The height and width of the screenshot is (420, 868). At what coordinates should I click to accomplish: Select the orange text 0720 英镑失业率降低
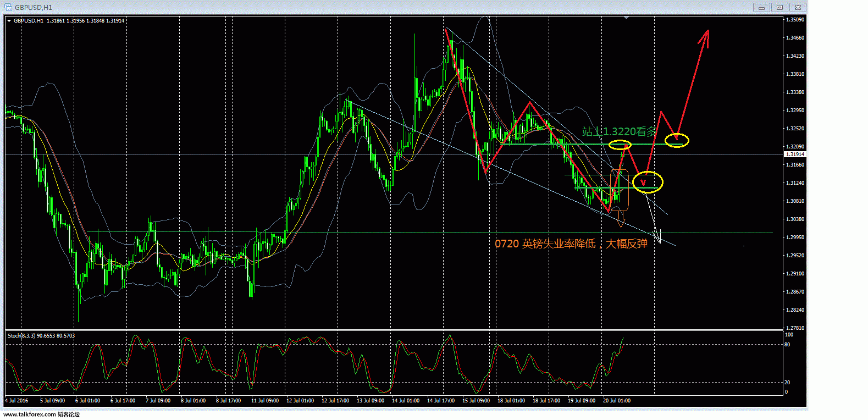(545, 244)
